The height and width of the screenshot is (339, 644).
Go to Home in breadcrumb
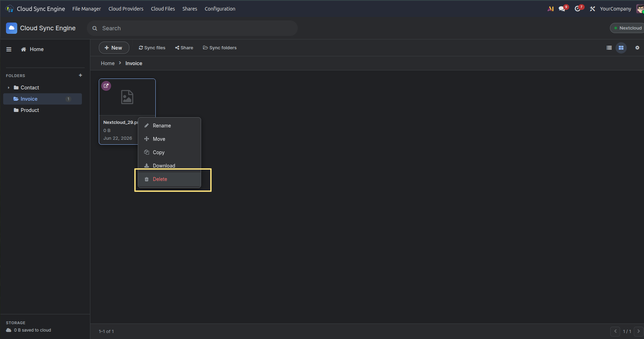108,63
